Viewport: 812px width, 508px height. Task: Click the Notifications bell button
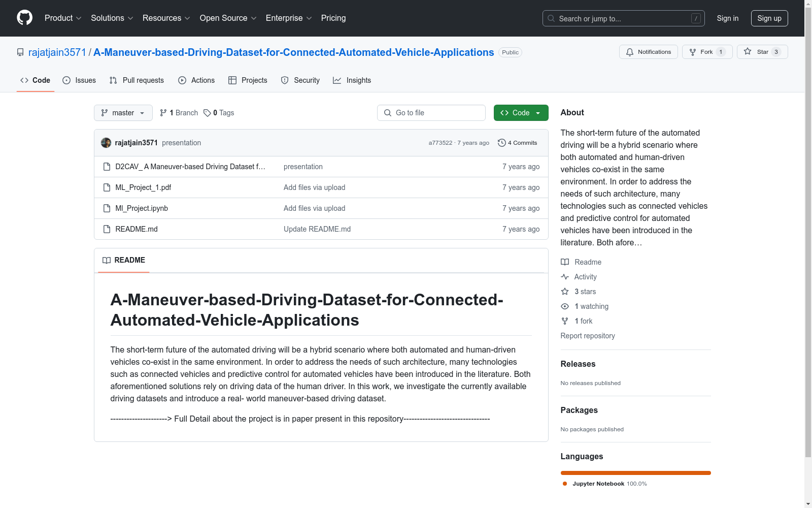pos(649,52)
